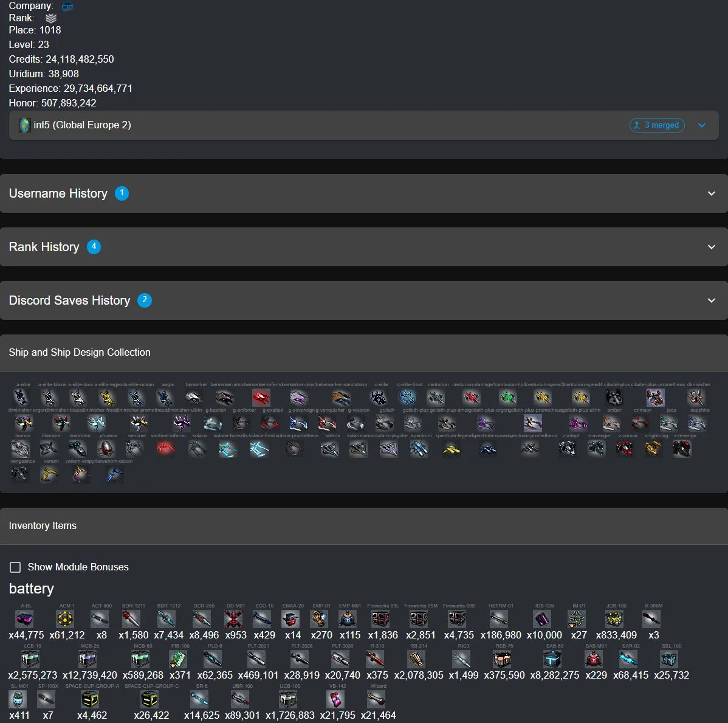Click the PIB-100 battery icon
This screenshot has height=723, width=728.
click(x=177, y=659)
